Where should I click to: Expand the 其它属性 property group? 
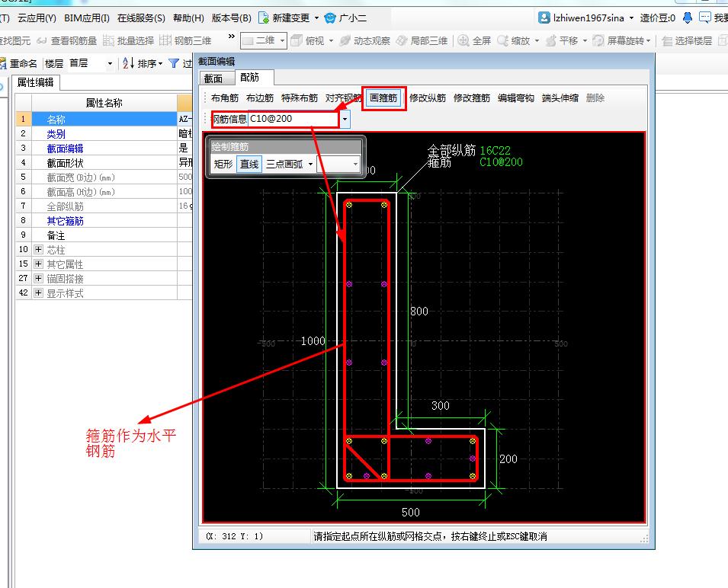[39, 264]
